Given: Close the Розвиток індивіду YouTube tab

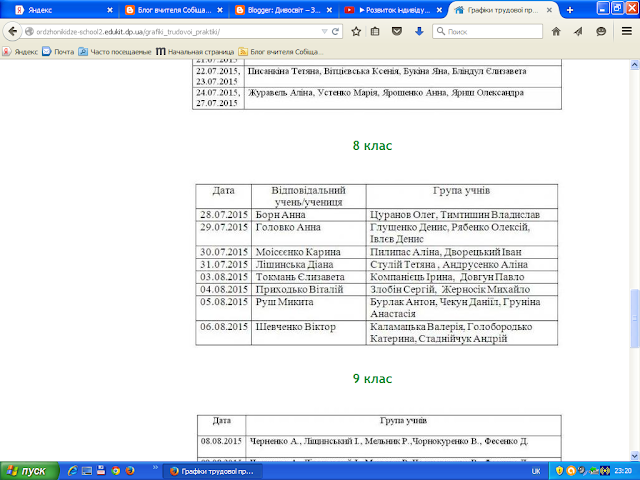Looking at the screenshot, I should tap(440, 10).
